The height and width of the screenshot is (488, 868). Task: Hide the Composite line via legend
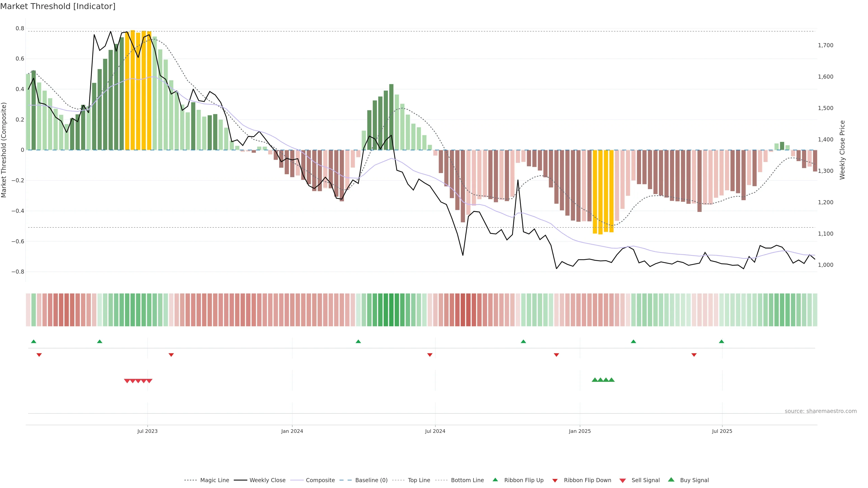click(x=320, y=480)
